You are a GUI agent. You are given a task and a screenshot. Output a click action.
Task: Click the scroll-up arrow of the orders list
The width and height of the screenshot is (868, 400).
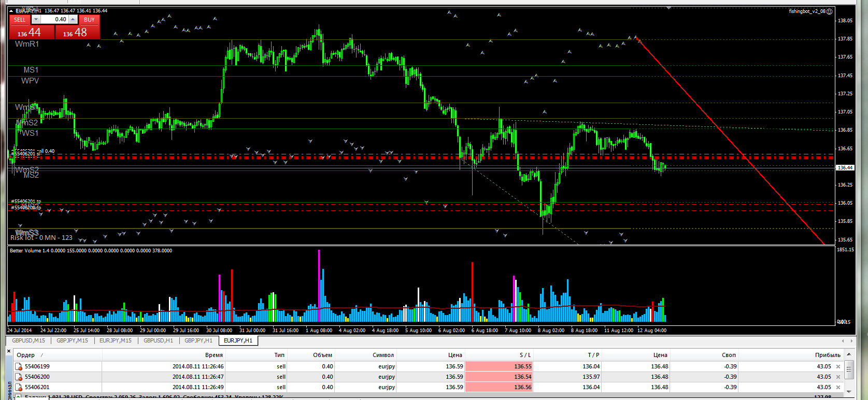click(849, 354)
